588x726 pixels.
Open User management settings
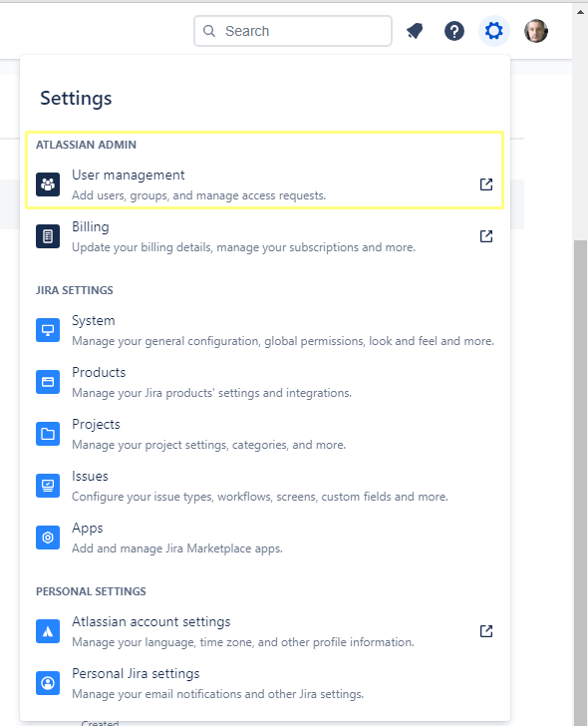coord(265,184)
